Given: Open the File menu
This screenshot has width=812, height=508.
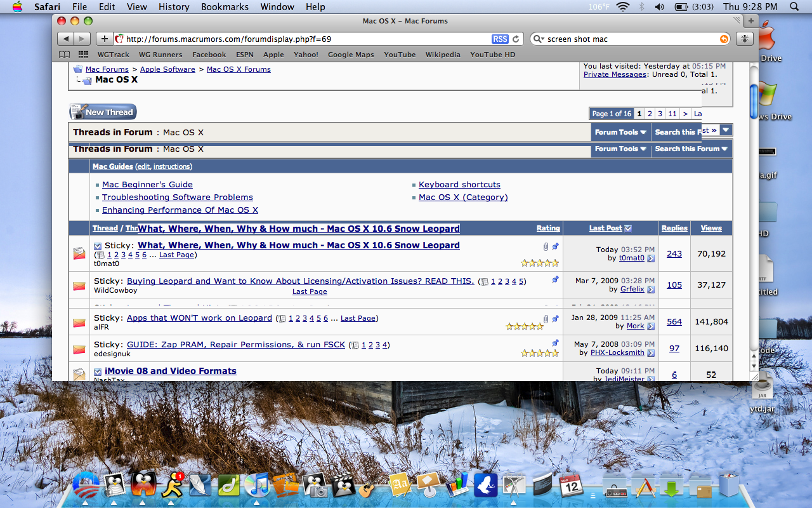Looking at the screenshot, I should coord(79,7).
